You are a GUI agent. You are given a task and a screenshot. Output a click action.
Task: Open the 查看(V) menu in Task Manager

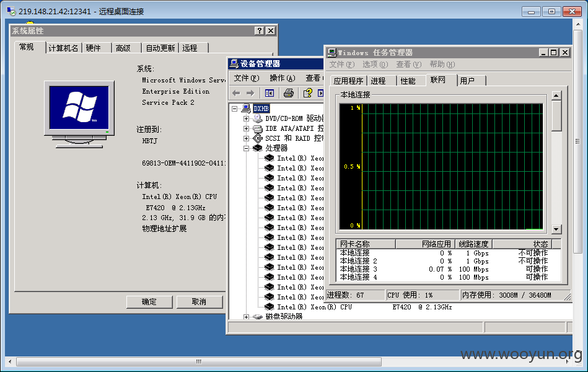tap(409, 64)
